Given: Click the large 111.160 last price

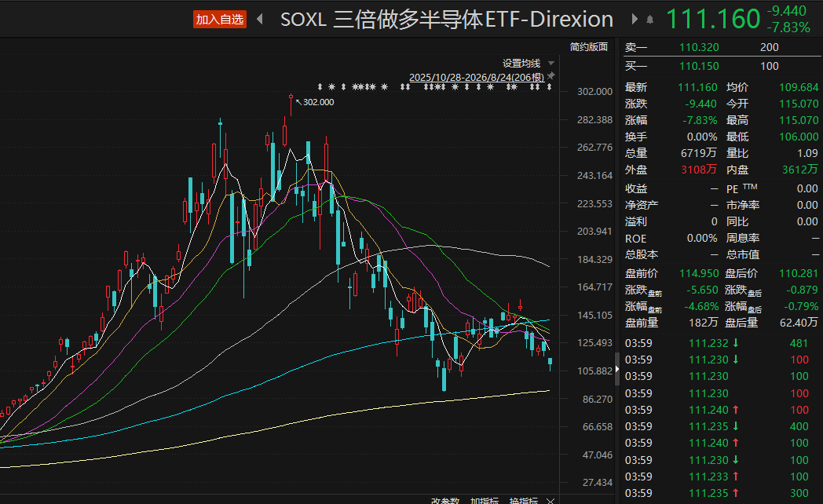Looking at the screenshot, I should 713,19.
